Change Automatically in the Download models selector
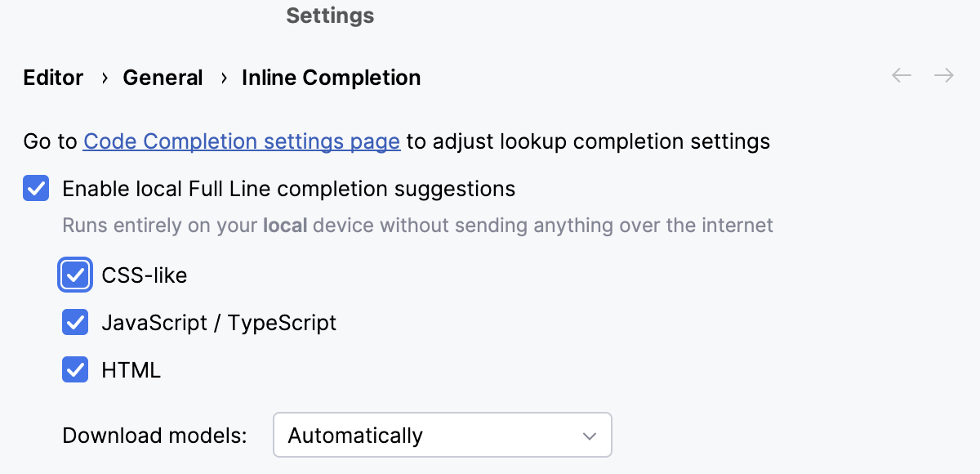The width and height of the screenshot is (980, 474). click(x=441, y=435)
